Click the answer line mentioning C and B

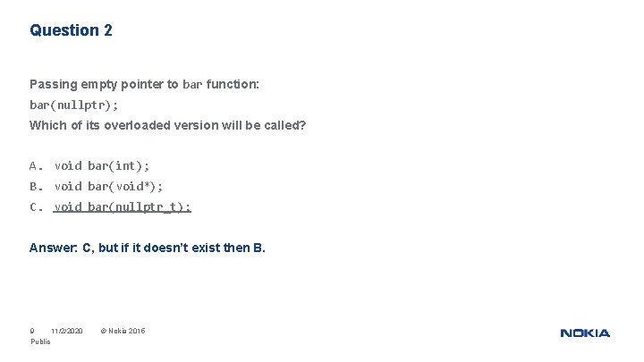click(x=148, y=248)
